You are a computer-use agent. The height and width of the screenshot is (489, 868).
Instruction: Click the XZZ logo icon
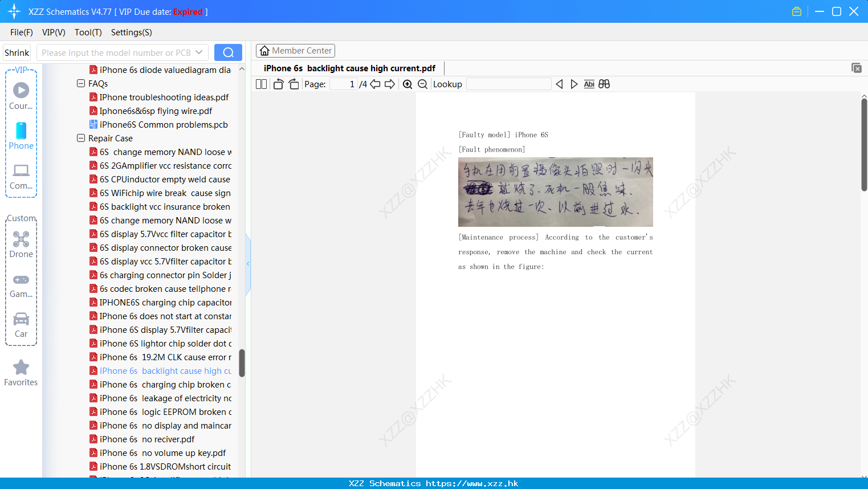[14, 11]
